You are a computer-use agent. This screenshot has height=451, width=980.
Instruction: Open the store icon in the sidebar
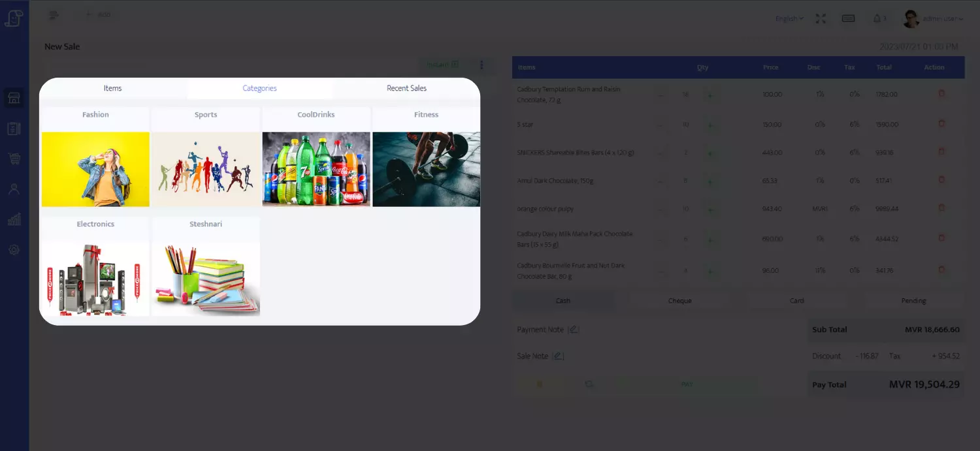14,99
